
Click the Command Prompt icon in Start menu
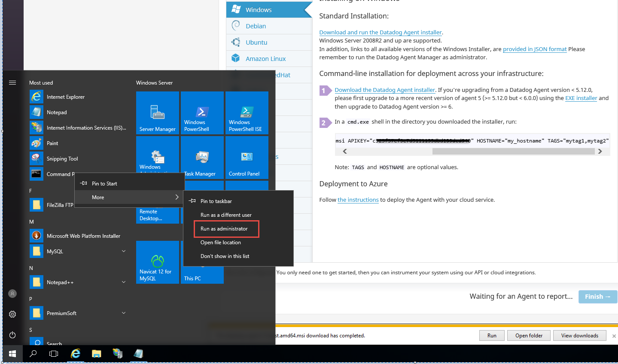point(37,174)
